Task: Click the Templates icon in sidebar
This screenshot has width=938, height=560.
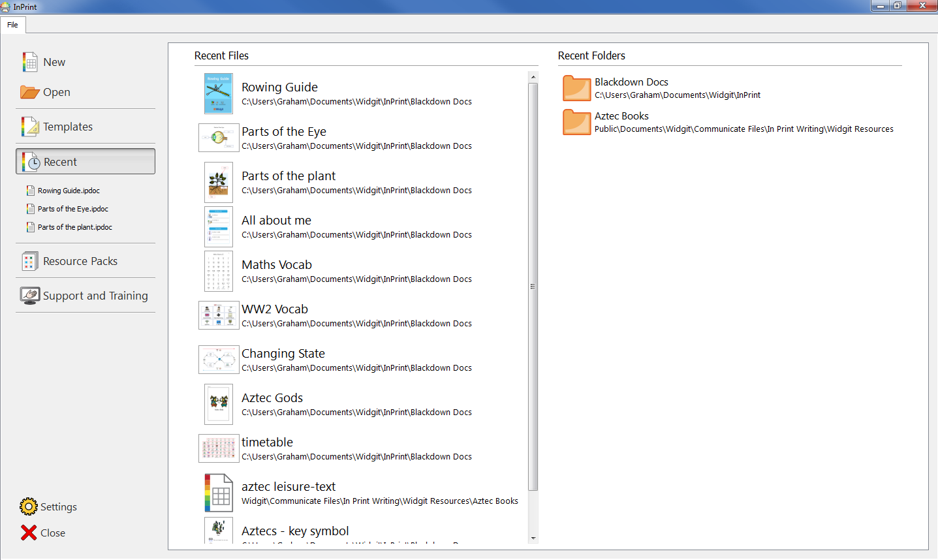Action: [30, 127]
